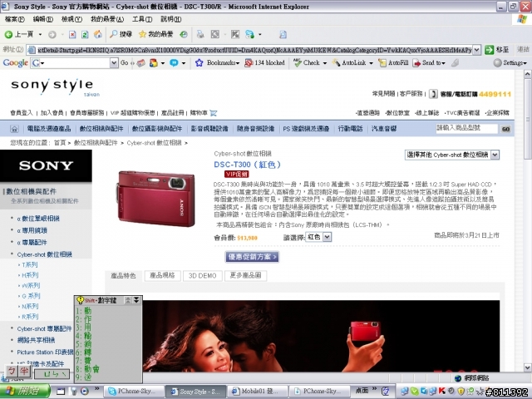Viewport: 532px width, 399px height.
Task: Run the Google toolbar spell Check
Action: pyautogui.click(x=307, y=63)
